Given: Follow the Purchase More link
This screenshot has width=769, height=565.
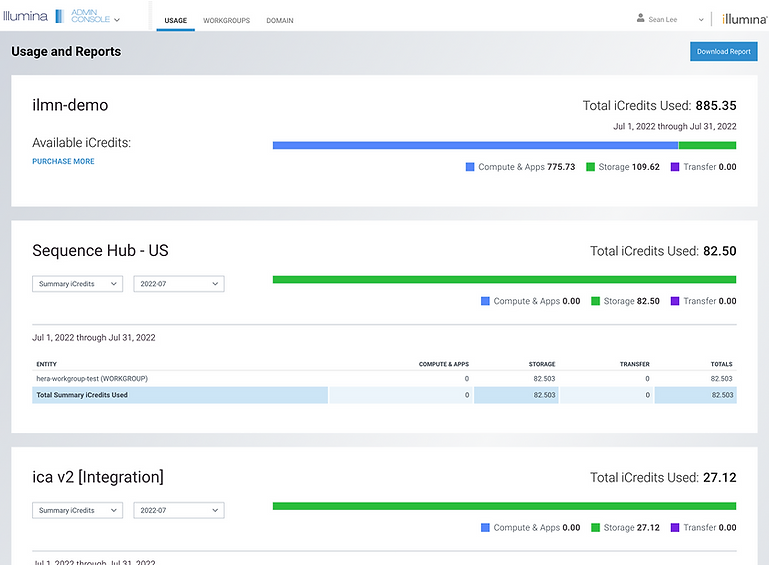Looking at the screenshot, I should [x=63, y=161].
